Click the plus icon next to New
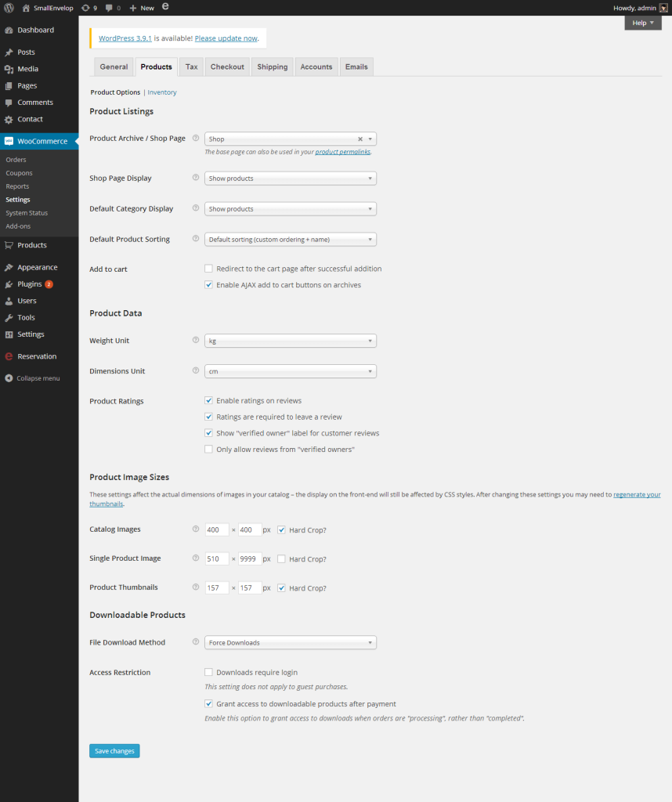672x802 pixels. pos(133,8)
